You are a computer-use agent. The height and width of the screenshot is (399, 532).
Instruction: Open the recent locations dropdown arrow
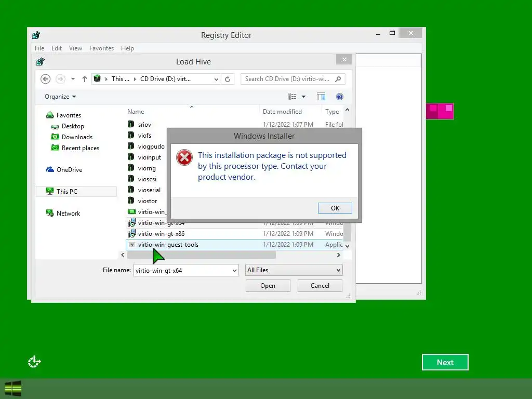73,79
